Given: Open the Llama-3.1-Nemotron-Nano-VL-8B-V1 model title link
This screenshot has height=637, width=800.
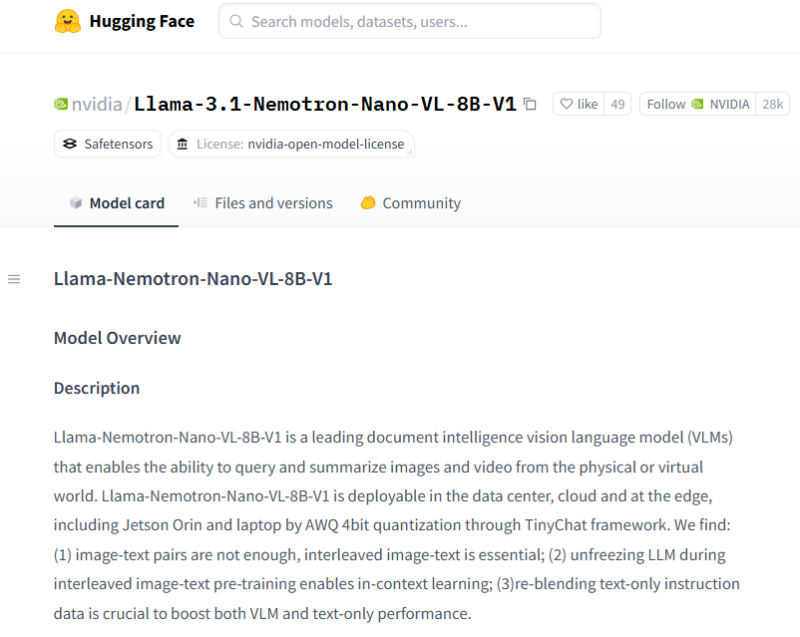Looking at the screenshot, I should [325, 104].
